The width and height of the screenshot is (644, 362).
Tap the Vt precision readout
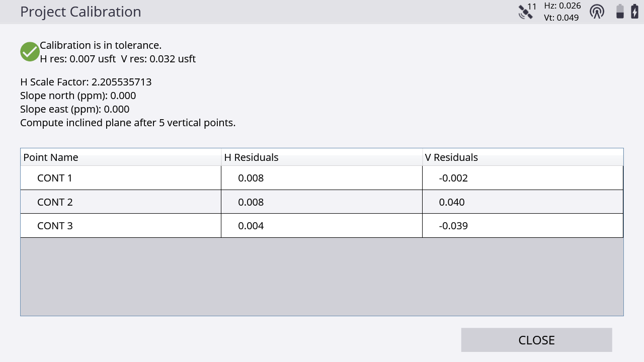point(561,18)
